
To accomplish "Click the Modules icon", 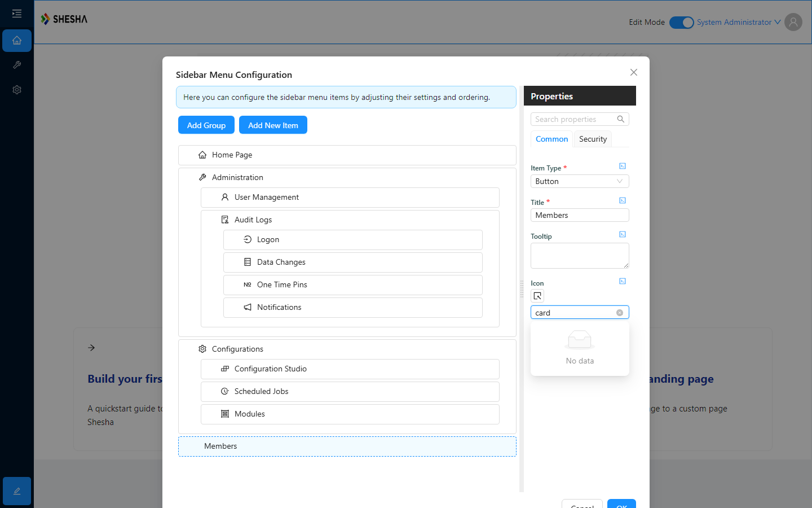I will (x=225, y=414).
